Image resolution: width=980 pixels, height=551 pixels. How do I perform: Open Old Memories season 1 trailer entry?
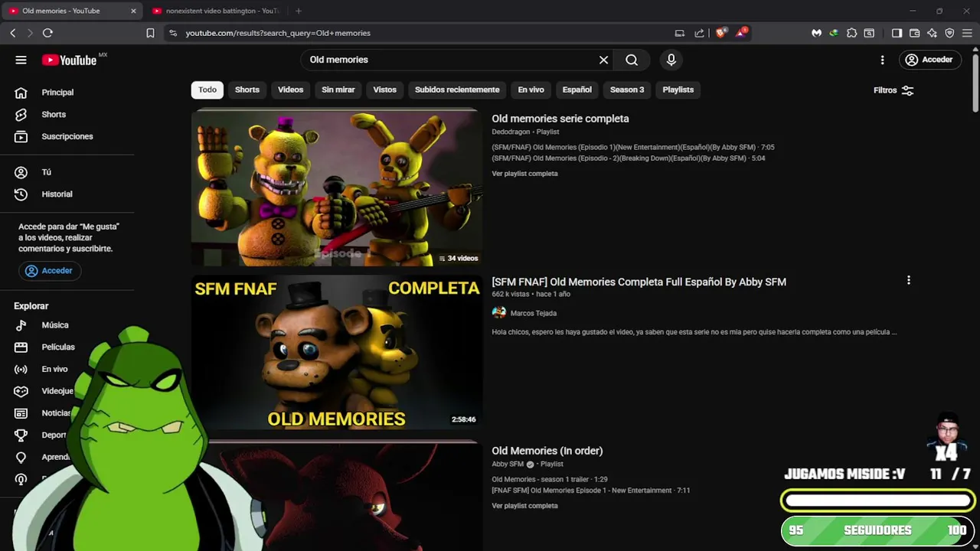click(x=550, y=479)
